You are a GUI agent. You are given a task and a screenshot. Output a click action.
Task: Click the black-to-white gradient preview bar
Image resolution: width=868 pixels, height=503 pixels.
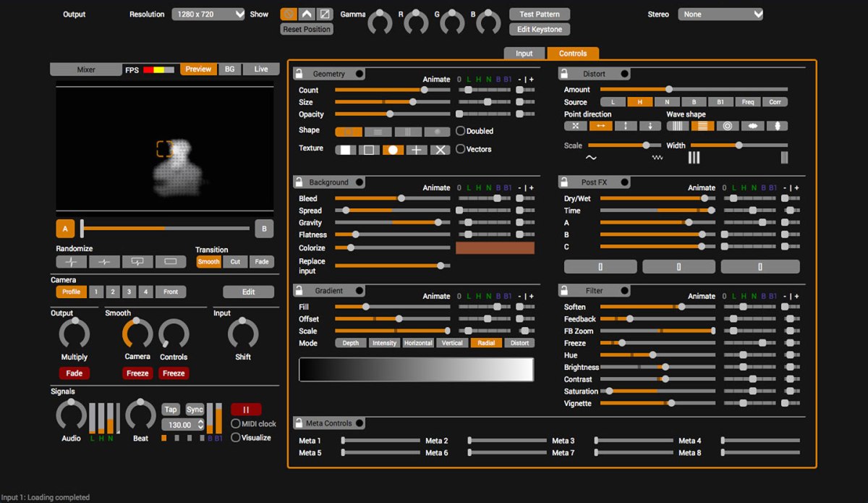tap(416, 369)
